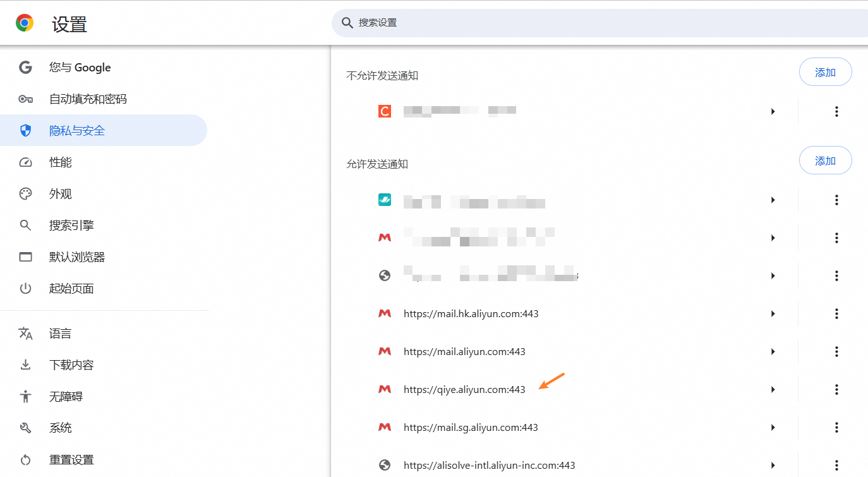Open the 无障碍 accessibility section
This screenshot has width=868, height=477.
pyautogui.click(x=66, y=397)
